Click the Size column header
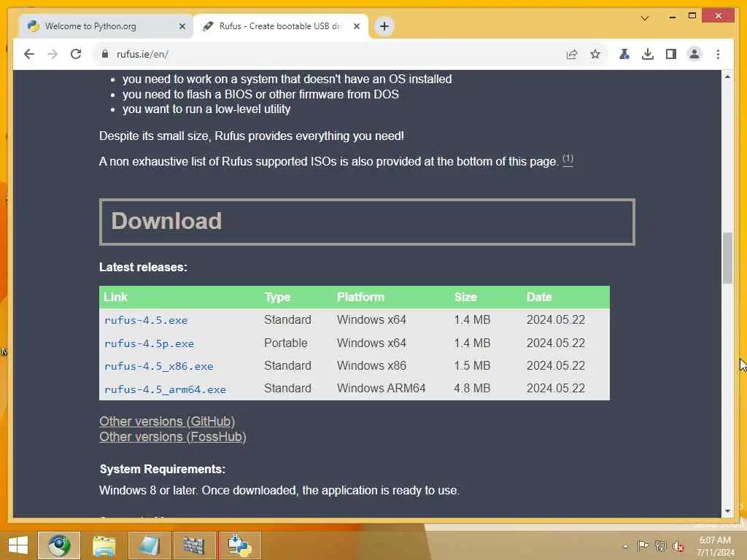Viewport: 747px width, 560px height. [x=465, y=297]
